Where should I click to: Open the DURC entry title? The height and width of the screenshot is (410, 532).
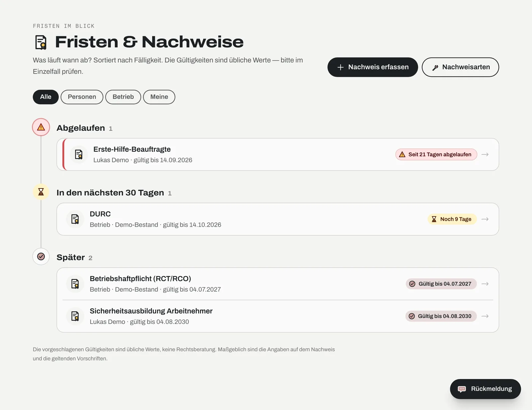[100, 214]
